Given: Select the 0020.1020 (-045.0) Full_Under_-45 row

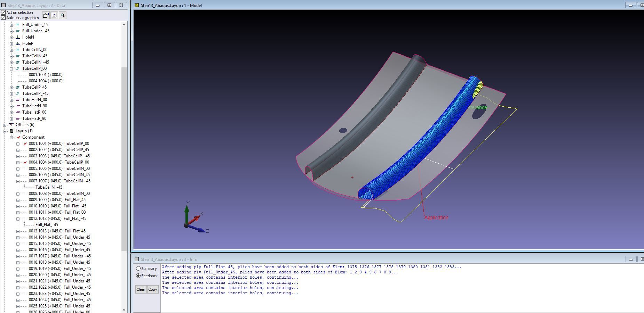Looking at the screenshot, I should [59, 275].
